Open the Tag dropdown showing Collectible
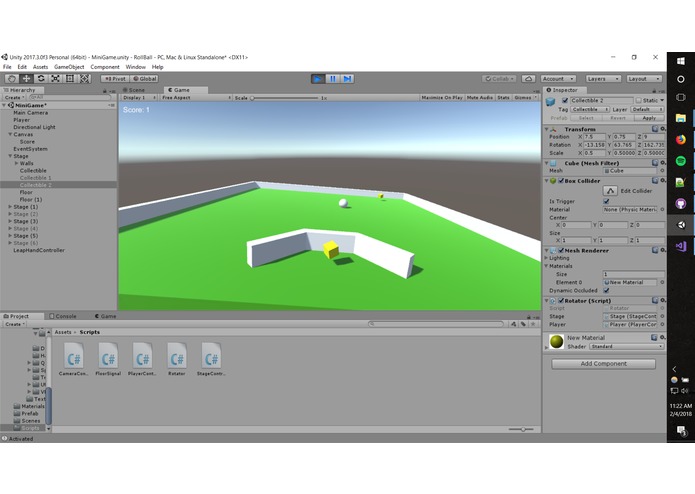Image resolution: width=695 pixels, height=494 pixels. click(590, 109)
